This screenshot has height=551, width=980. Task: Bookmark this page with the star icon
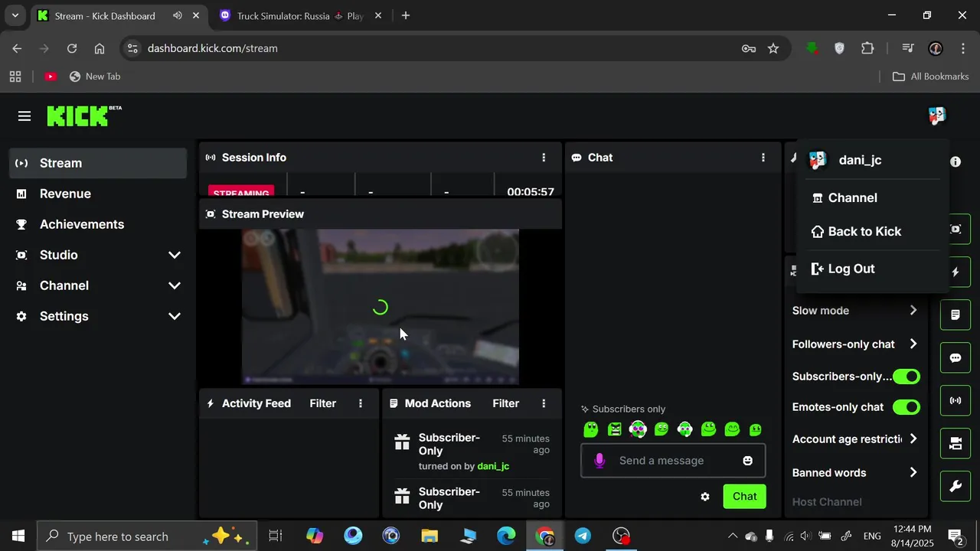coord(773,48)
